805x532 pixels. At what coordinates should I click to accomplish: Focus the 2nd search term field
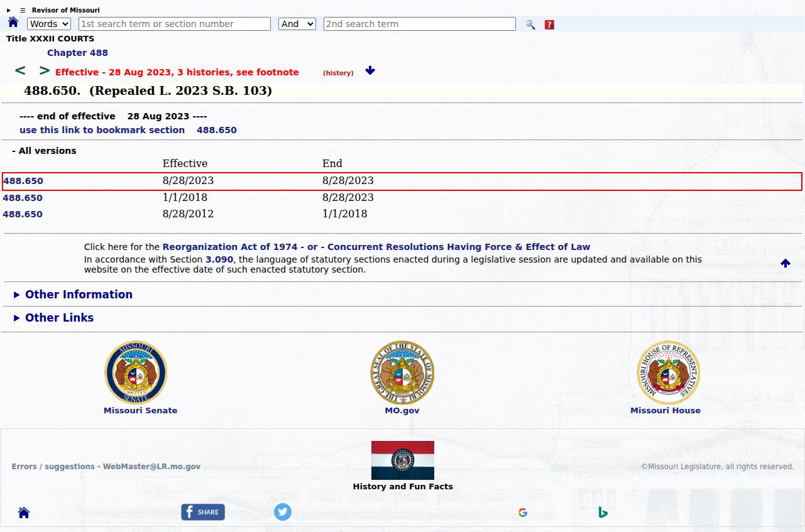pyautogui.click(x=420, y=24)
